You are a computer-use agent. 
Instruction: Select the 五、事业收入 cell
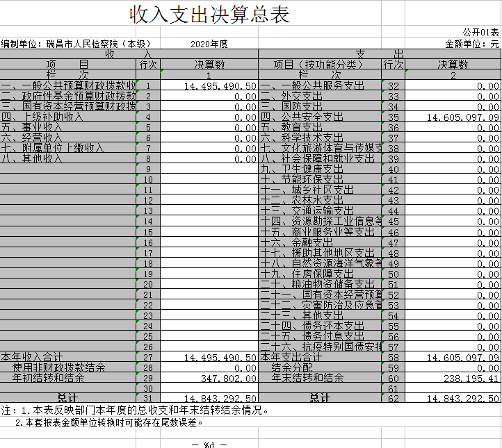tap(68, 127)
